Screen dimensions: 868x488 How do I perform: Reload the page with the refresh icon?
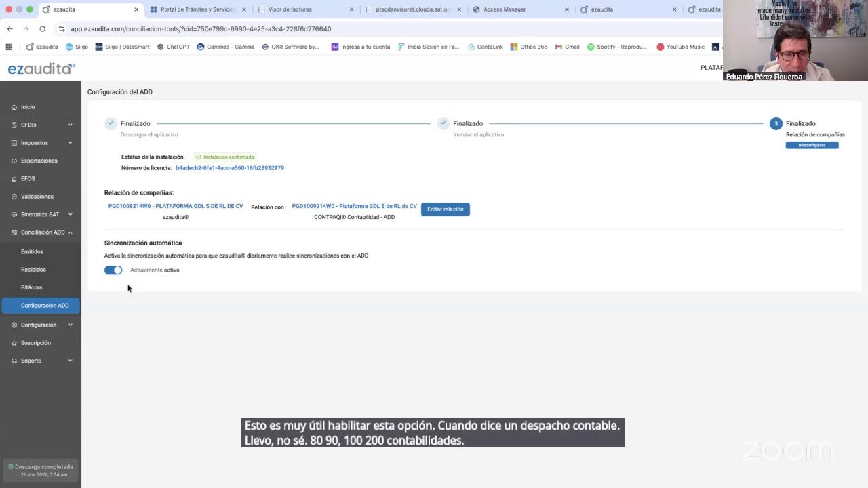[42, 29]
